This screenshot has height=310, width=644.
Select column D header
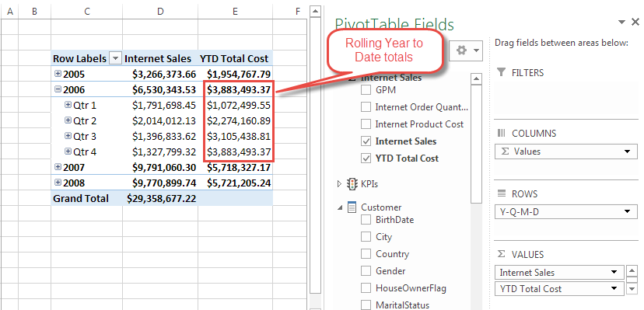(x=160, y=12)
